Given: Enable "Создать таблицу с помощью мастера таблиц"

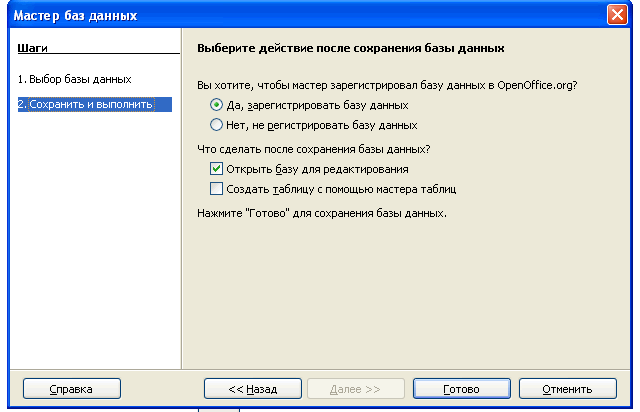Looking at the screenshot, I should (217, 188).
